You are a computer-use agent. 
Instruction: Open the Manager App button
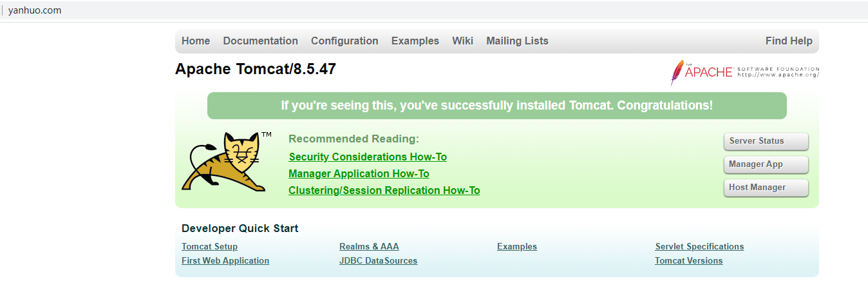[766, 164]
